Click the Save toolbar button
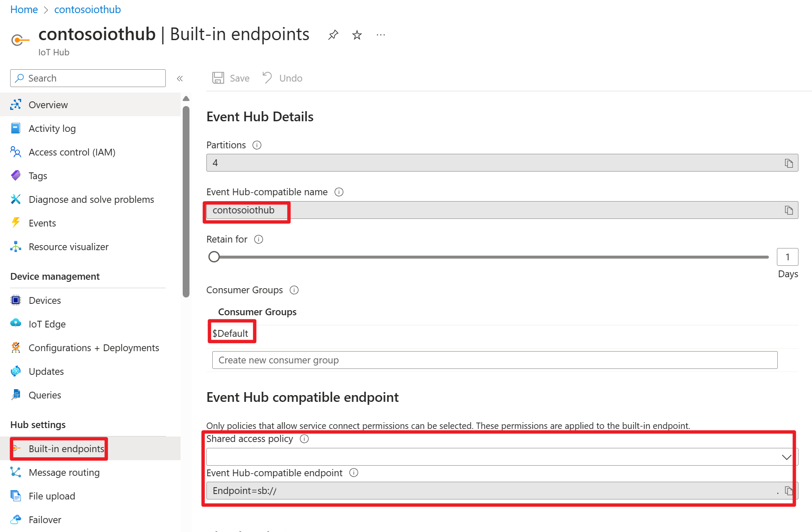 tap(231, 78)
